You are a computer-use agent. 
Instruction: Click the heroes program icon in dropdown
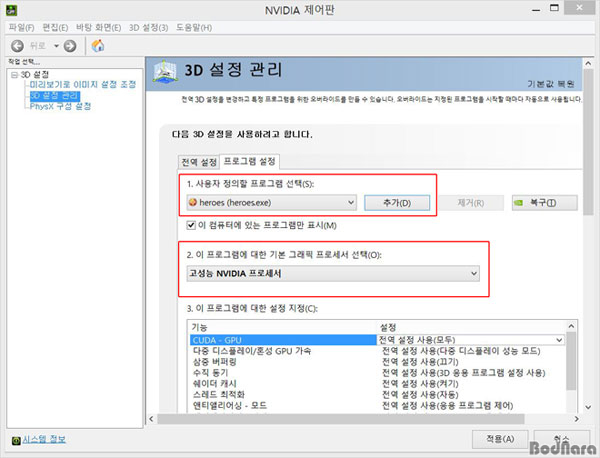pyautogui.click(x=193, y=202)
